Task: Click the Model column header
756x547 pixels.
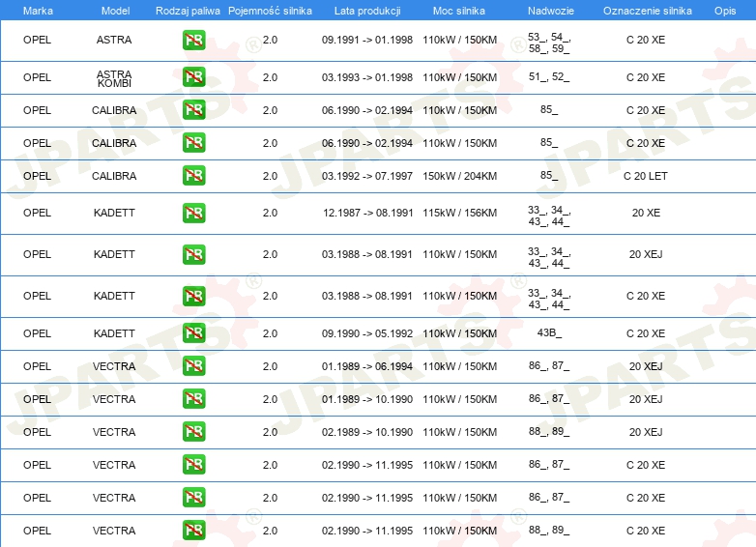Action: [x=114, y=10]
